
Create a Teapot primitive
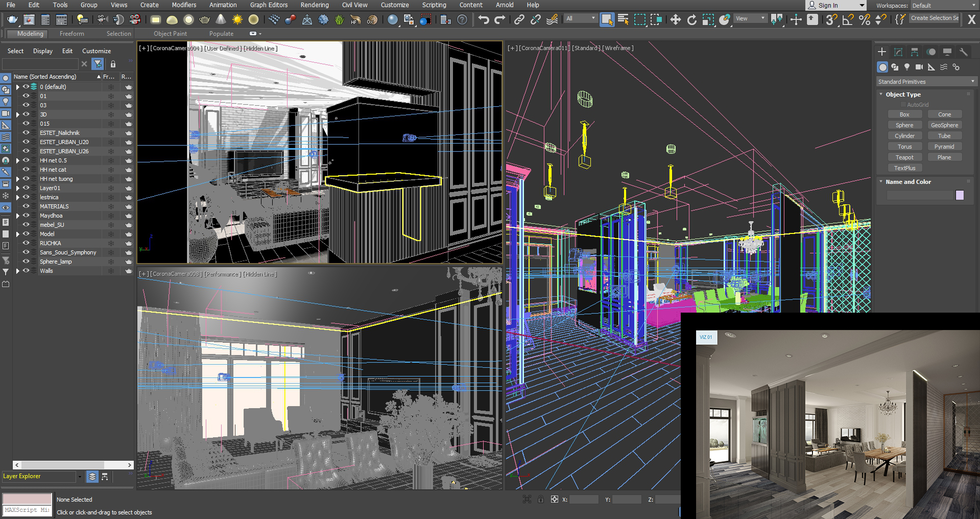point(904,157)
